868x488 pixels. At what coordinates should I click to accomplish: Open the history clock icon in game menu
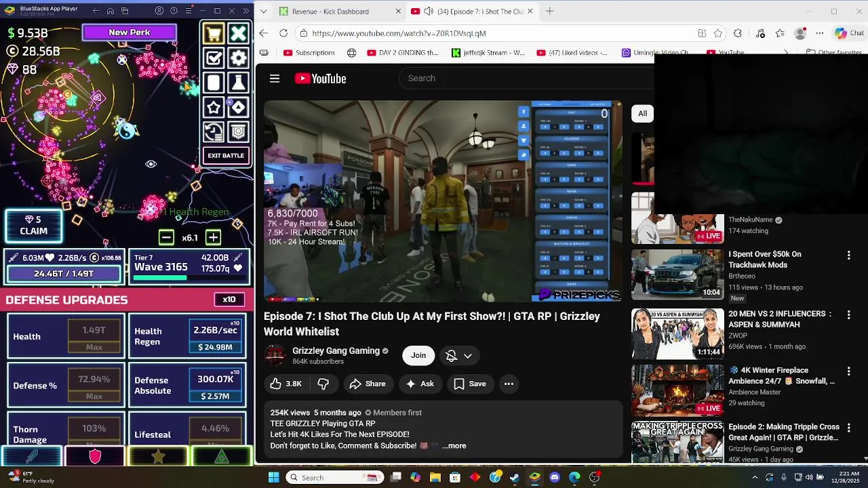[x=214, y=131]
